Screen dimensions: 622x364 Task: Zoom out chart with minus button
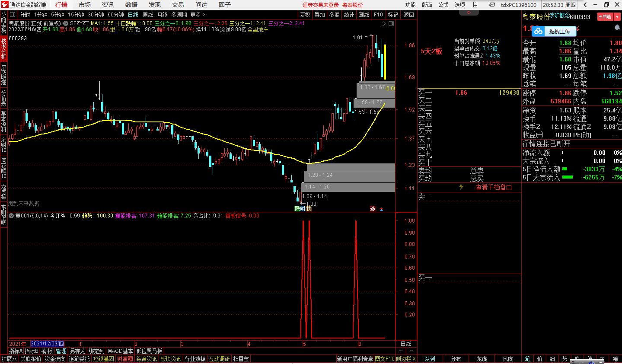[x=411, y=351]
